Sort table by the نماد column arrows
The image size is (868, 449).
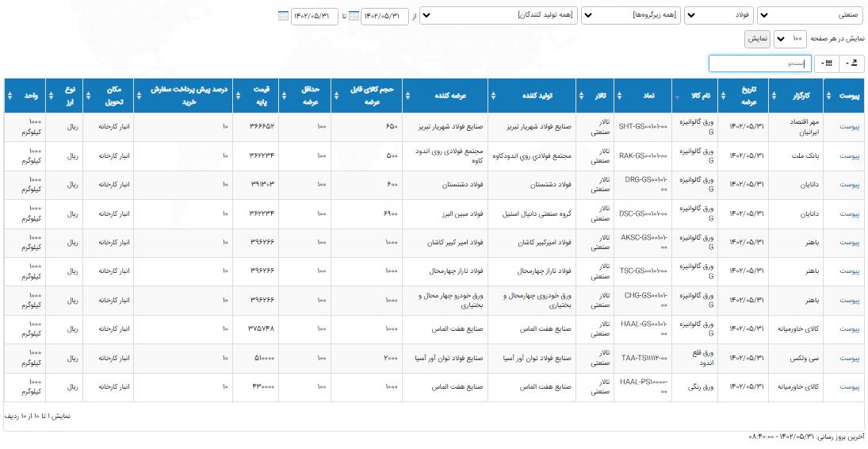[x=619, y=95]
